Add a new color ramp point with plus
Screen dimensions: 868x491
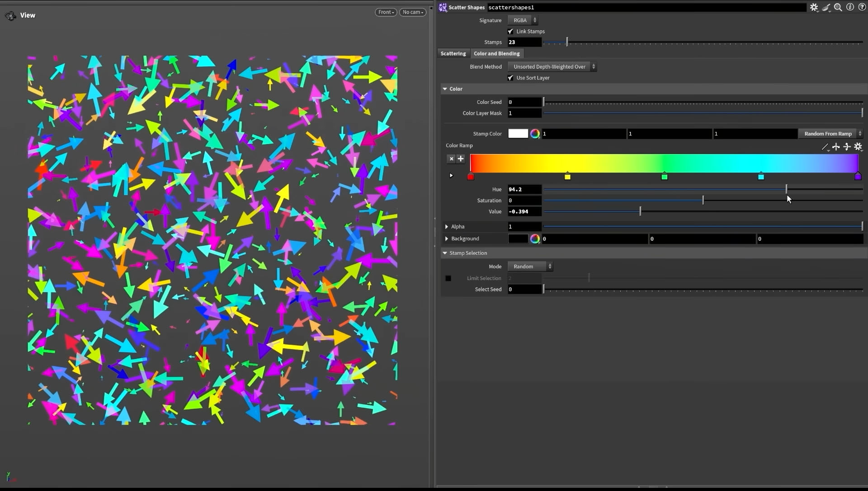460,159
